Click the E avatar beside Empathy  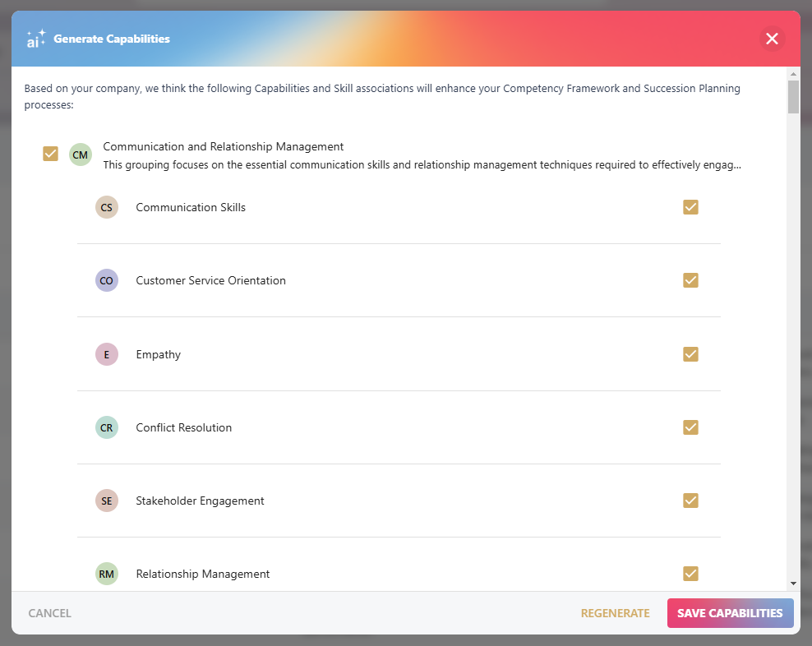pyautogui.click(x=107, y=354)
